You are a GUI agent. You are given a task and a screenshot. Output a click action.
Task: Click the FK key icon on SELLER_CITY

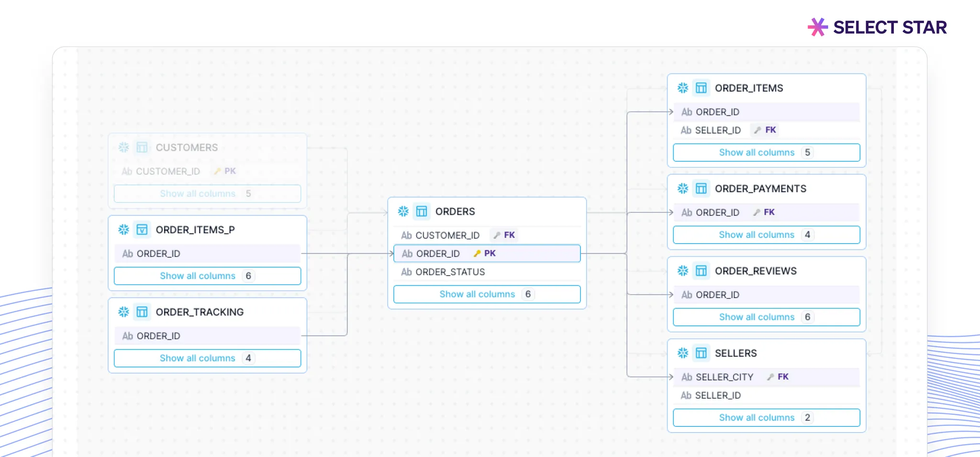click(x=770, y=377)
